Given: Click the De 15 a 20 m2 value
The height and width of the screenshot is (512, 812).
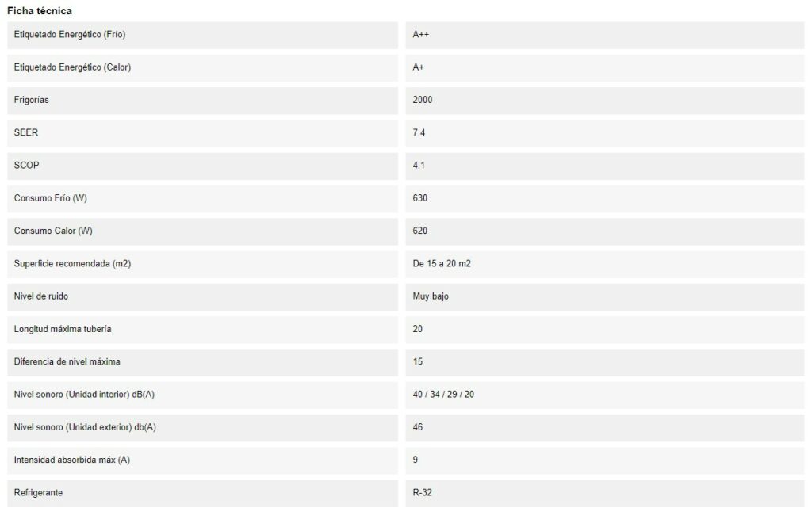Looking at the screenshot, I should click(441, 263).
